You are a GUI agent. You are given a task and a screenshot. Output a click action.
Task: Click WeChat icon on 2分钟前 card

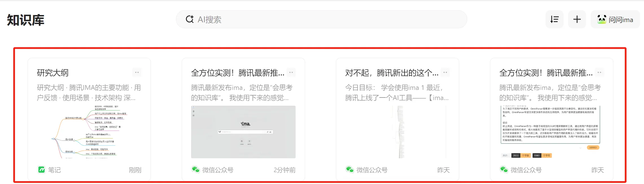[x=196, y=170]
